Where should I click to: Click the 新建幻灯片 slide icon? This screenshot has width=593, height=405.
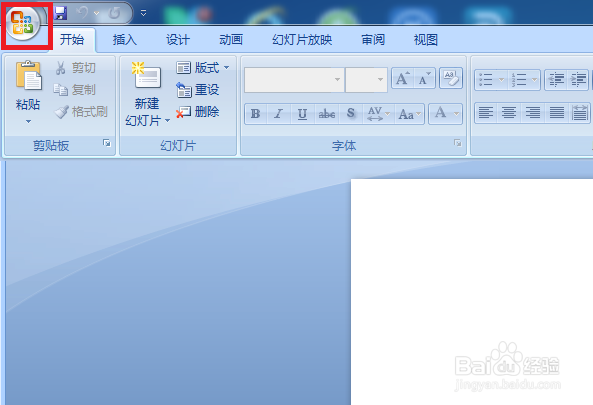146,76
